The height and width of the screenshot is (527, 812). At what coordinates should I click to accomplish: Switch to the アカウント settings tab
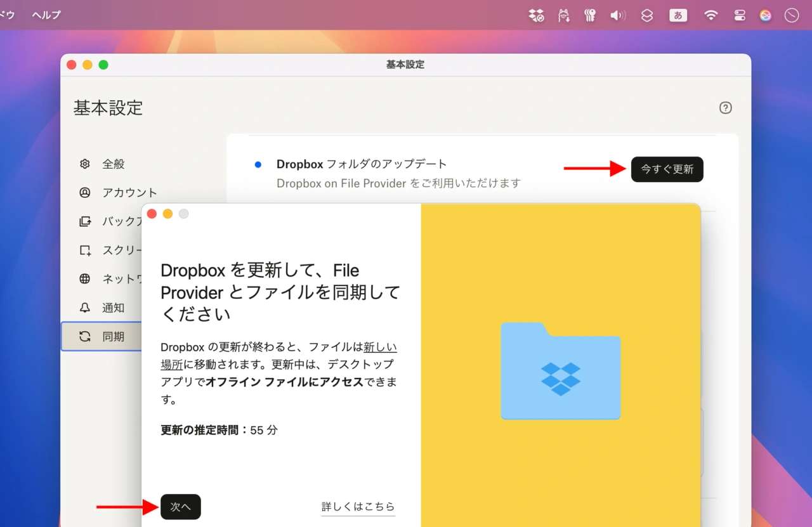pos(129,193)
